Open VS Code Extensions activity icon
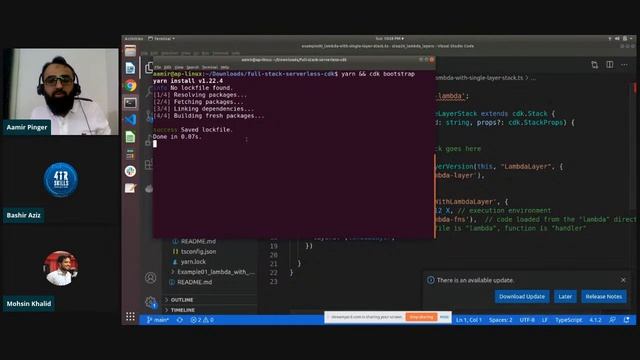This screenshot has width=640, height=360. 149,164
